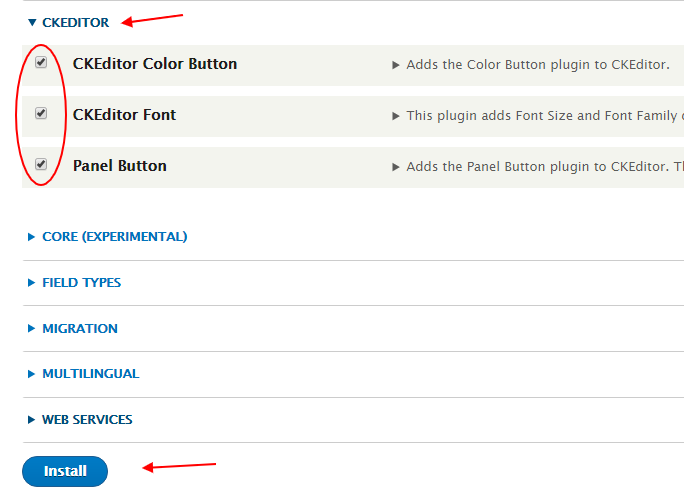Expand the Font Size and Font Family description

(x=397, y=116)
